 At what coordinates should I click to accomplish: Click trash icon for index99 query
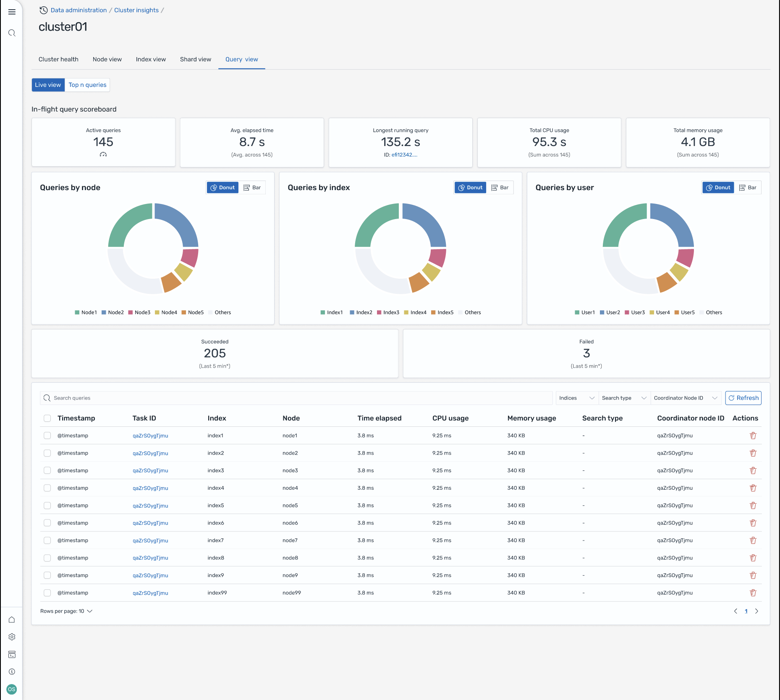point(753,593)
